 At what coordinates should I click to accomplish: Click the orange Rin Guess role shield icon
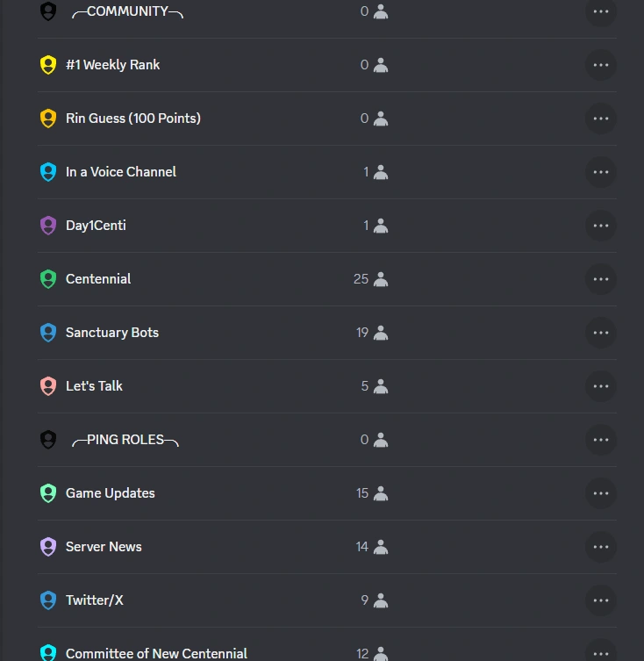[x=48, y=119]
